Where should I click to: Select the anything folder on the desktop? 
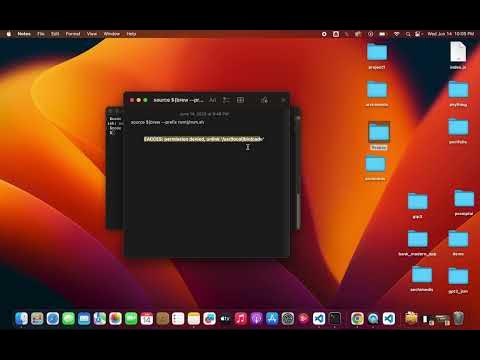(458, 94)
